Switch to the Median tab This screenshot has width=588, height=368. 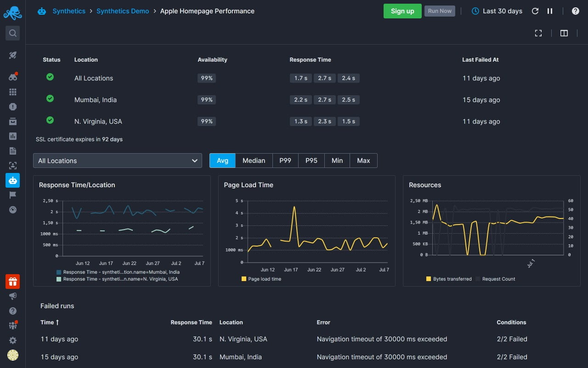tap(254, 161)
